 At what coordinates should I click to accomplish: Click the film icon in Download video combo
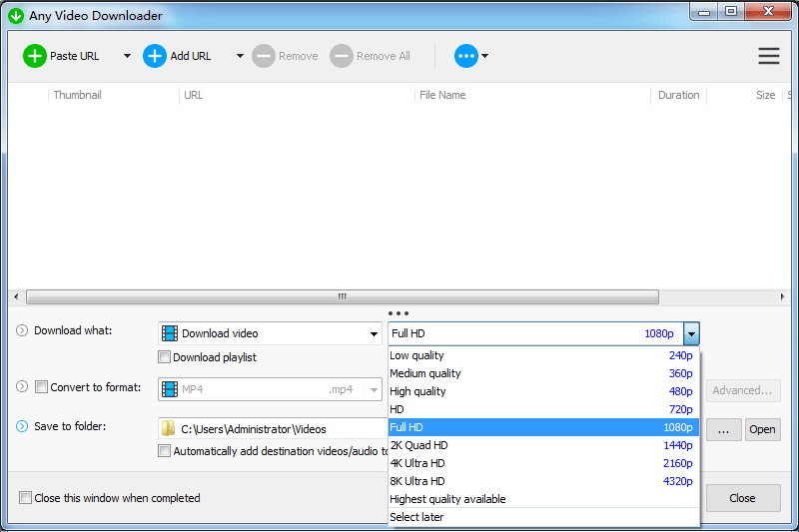170,333
